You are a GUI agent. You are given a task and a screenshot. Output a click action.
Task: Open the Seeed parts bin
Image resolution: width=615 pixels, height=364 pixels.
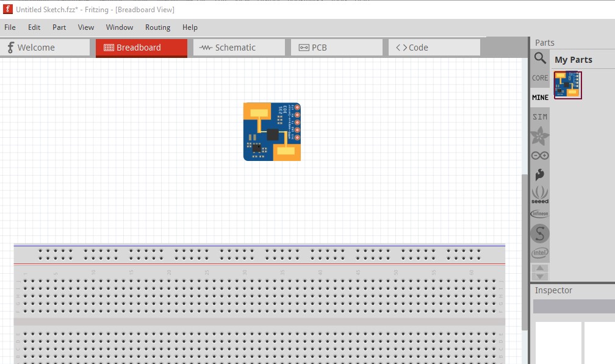pyautogui.click(x=540, y=194)
